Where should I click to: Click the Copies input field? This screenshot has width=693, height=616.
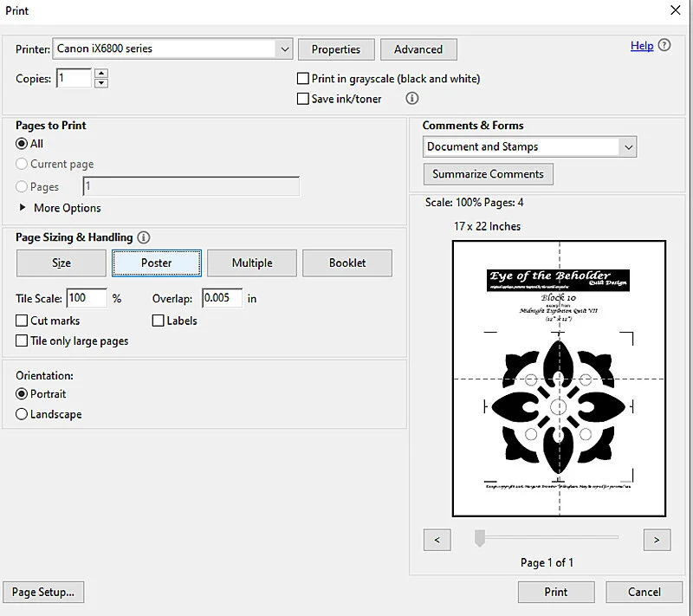tap(74, 78)
